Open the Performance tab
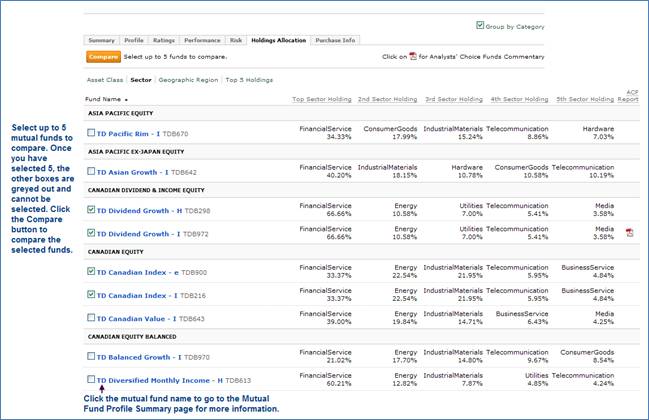The height and width of the screenshot is (420, 649). (202, 40)
